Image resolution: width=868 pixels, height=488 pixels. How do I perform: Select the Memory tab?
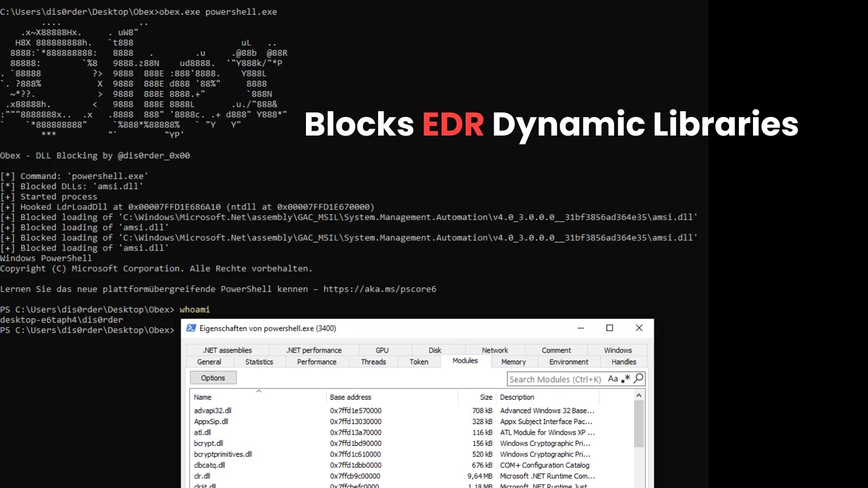513,362
